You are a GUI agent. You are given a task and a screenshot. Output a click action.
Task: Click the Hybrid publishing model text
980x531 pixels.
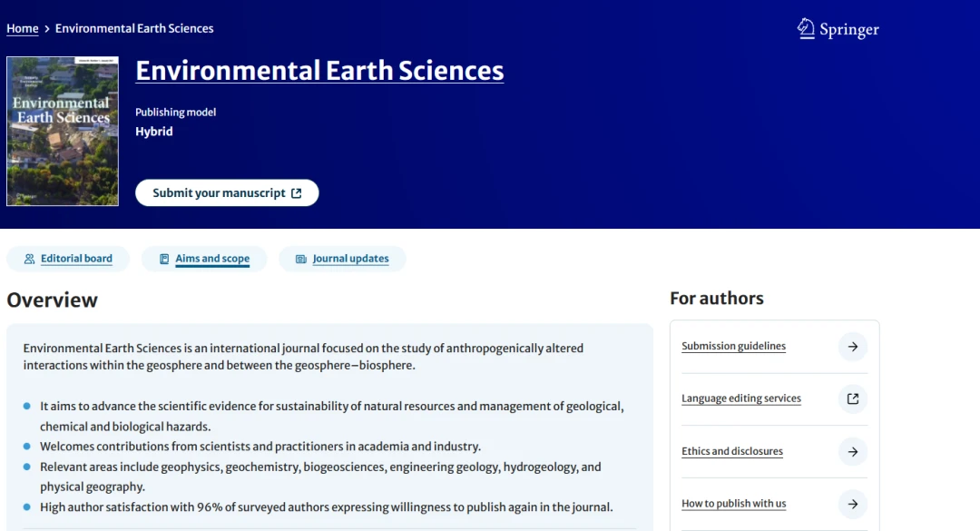pyautogui.click(x=153, y=132)
